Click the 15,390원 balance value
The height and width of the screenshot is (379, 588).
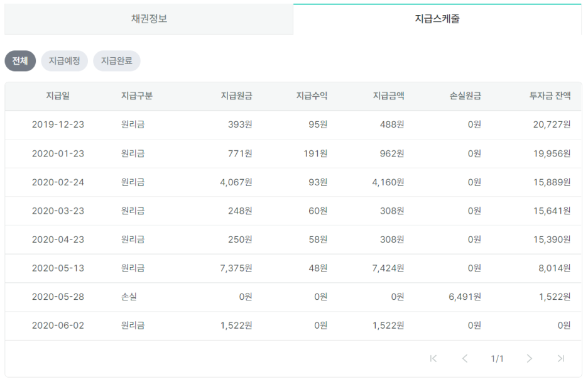click(552, 239)
